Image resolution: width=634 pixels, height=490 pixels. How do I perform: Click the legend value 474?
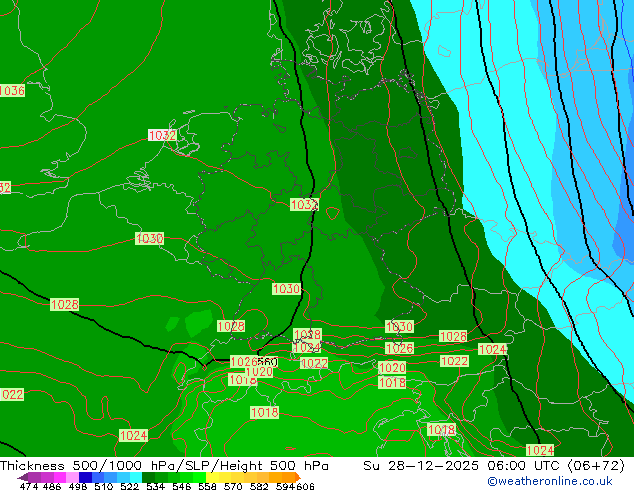click(29, 486)
